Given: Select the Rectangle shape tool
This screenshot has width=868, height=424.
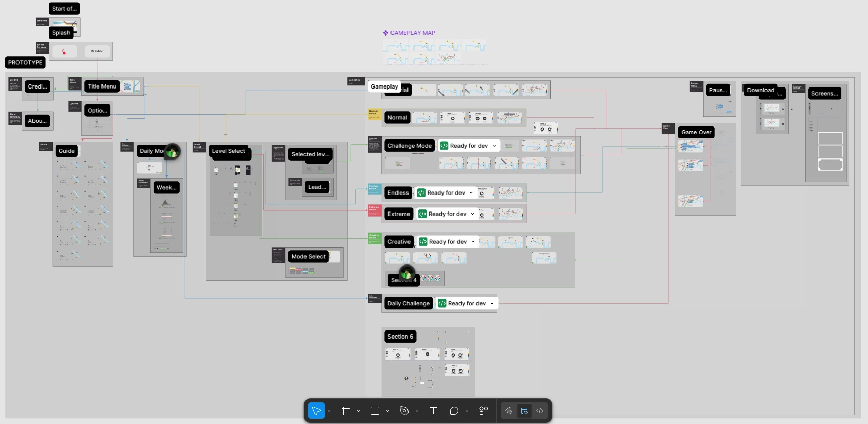Looking at the screenshot, I should click(x=375, y=411).
